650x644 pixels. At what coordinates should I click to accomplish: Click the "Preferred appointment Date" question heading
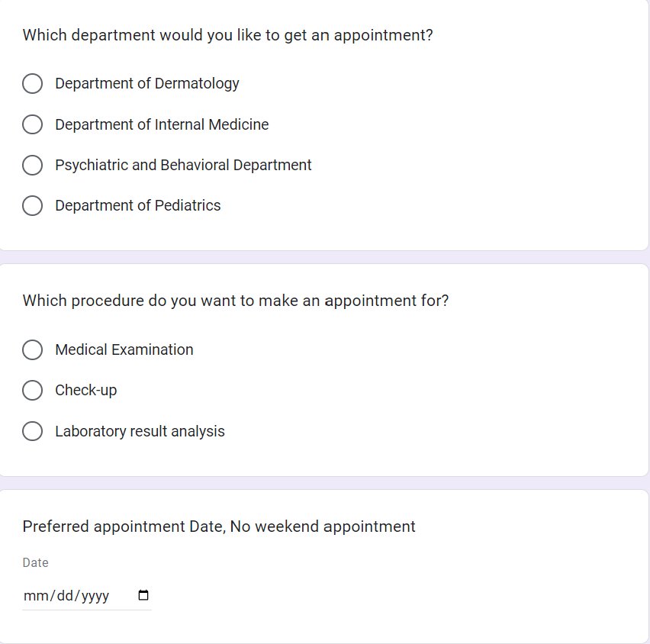pos(219,526)
